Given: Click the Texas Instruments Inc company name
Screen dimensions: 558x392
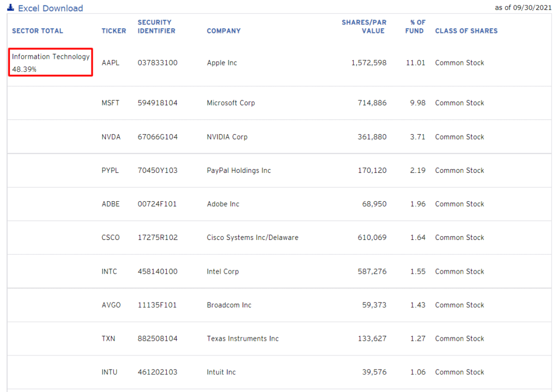Looking at the screenshot, I should (242, 339).
